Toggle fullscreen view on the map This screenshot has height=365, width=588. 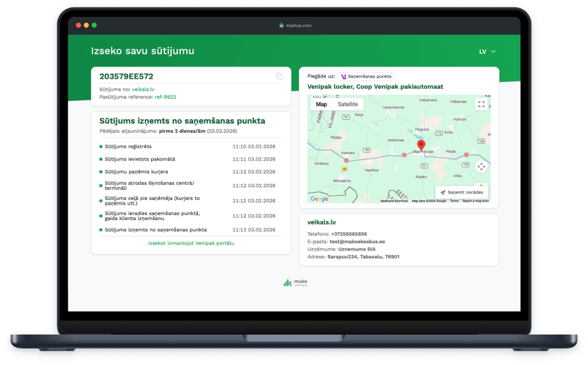481,104
